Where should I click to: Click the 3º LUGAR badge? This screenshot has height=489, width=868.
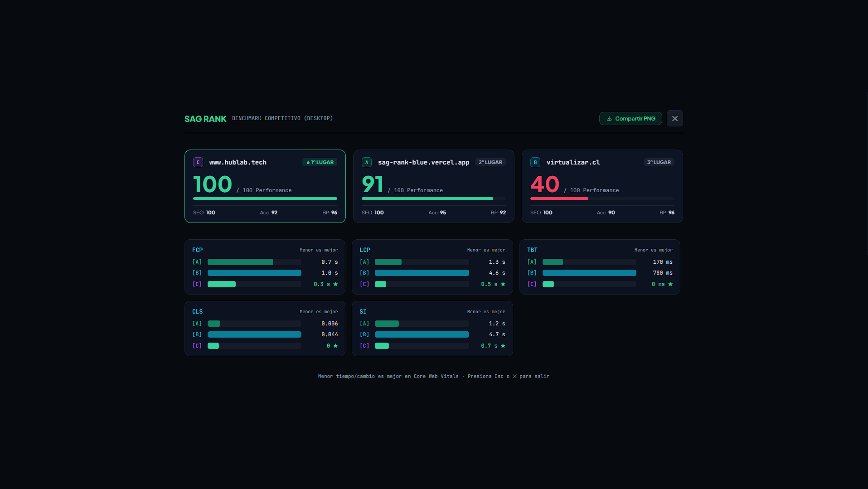click(x=659, y=162)
